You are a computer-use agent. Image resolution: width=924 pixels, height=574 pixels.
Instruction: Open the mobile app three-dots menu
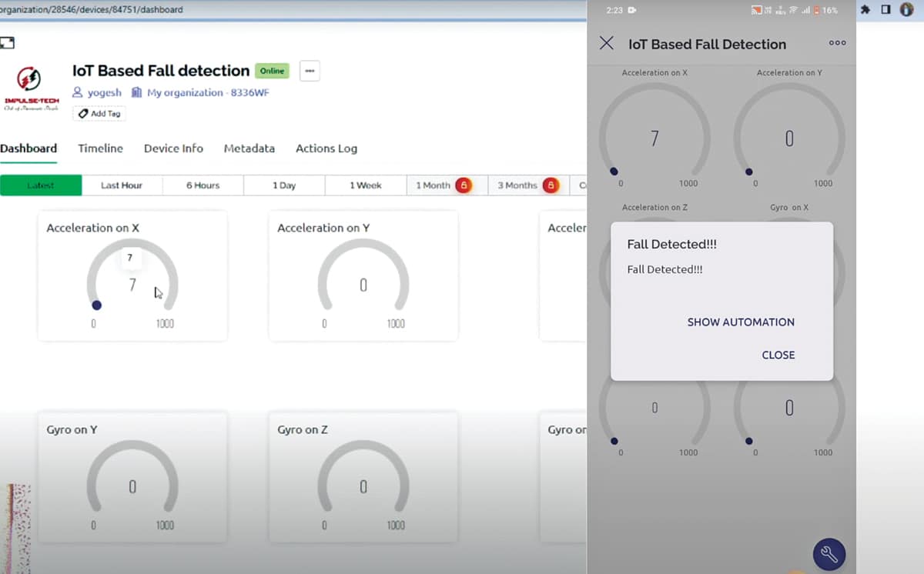point(837,43)
